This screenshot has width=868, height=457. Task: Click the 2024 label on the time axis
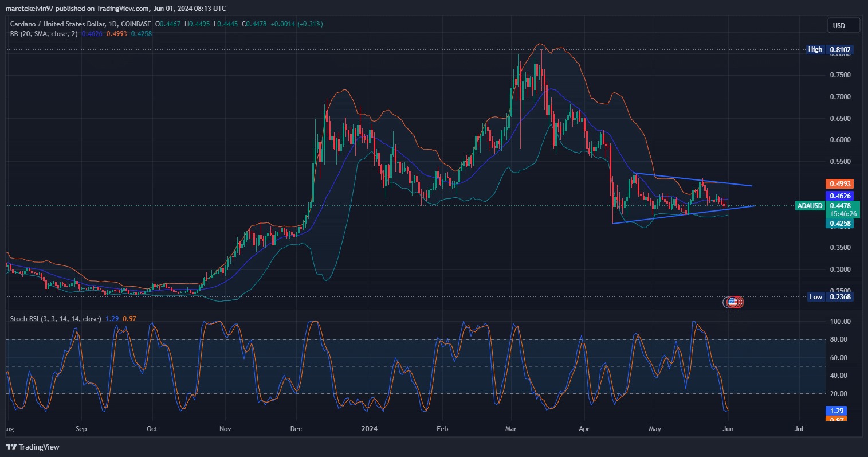[x=369, y=429]
